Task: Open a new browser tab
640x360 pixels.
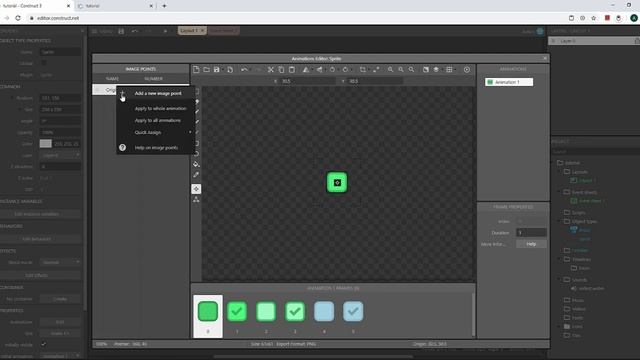Action: pos(164,6)
